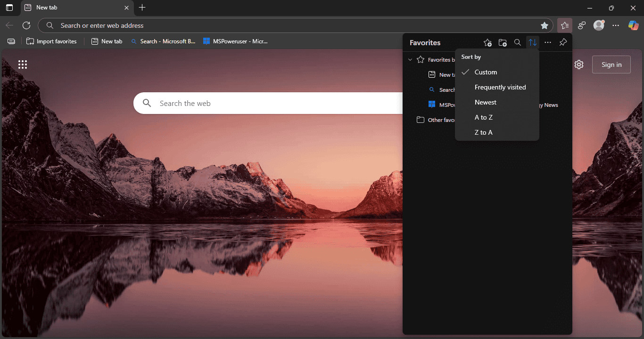Viewport: 644px width, 339px height.
Task: Choose Newest from the Sort by menu
Action: tap(485, 102)
